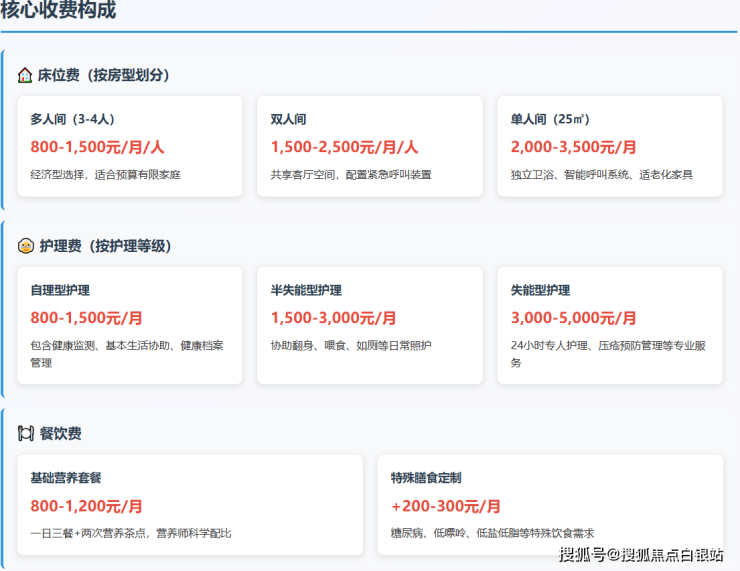The height and width of the screenshot is (571, 740).
Task: Select the 双人间 card title
Action: 288,119
